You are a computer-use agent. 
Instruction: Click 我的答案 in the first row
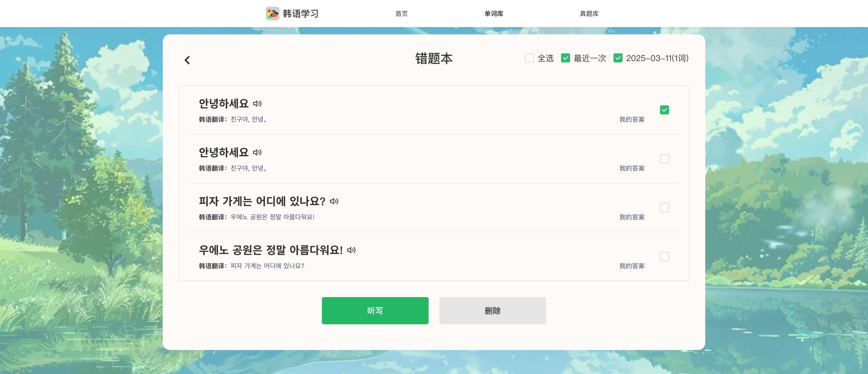tap(632, 119)
